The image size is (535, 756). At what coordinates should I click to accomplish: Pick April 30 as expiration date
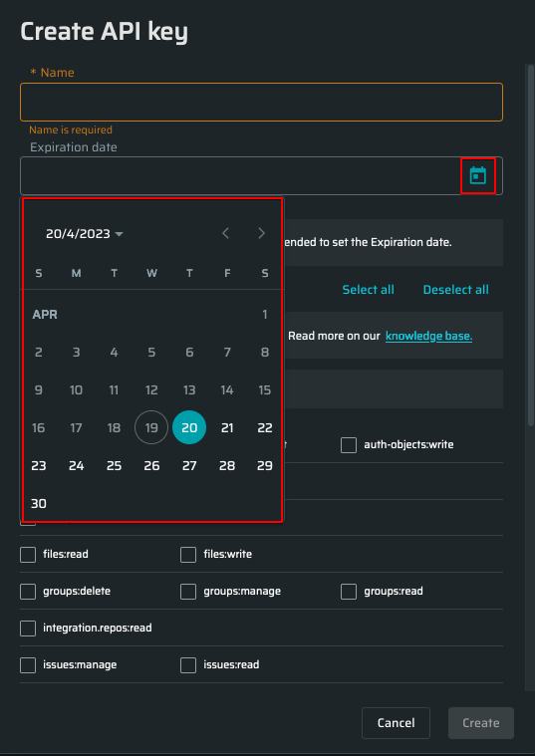tap(39, 504)
